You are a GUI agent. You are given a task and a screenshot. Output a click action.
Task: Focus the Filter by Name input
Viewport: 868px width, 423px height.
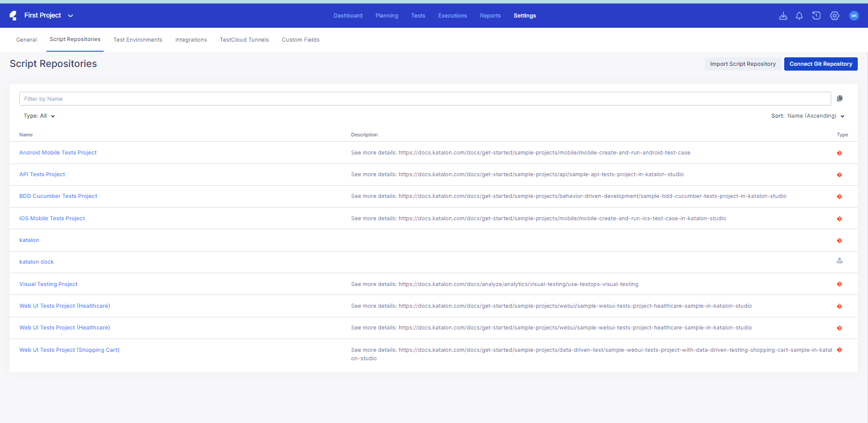(x=425, y=98)
